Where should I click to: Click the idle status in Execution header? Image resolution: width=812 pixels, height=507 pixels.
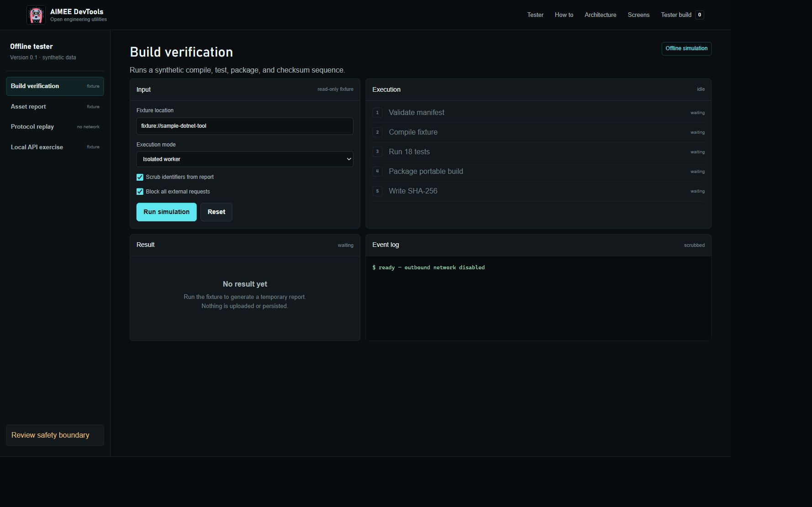(701, 89)
